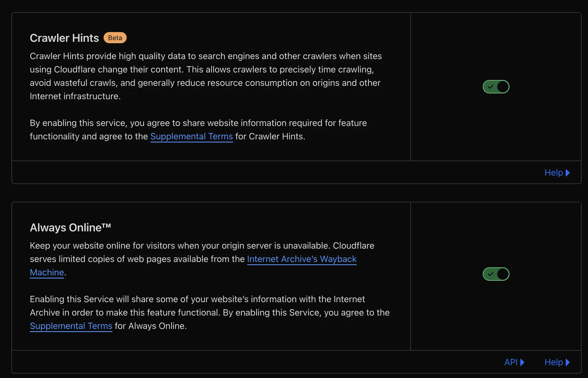588x378 pixels.
Task: Turn off the Always Online toggle
Action: coord(496,274)
